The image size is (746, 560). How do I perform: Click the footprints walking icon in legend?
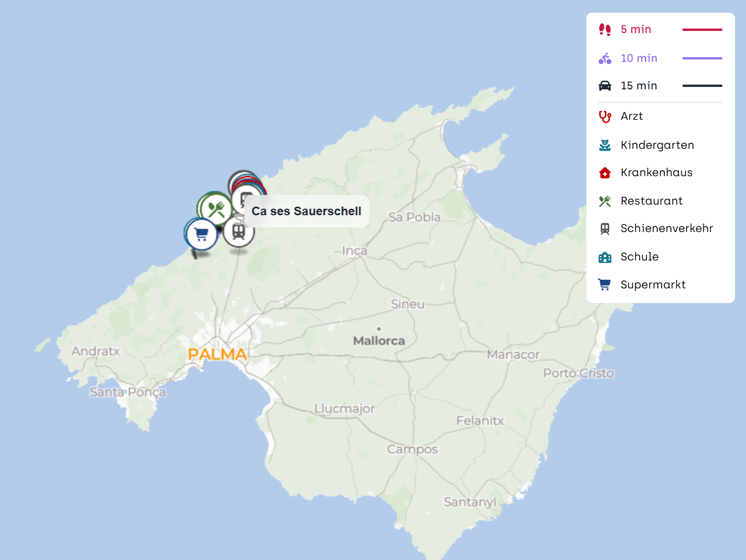pyautogui.click(x=604, y=29)
